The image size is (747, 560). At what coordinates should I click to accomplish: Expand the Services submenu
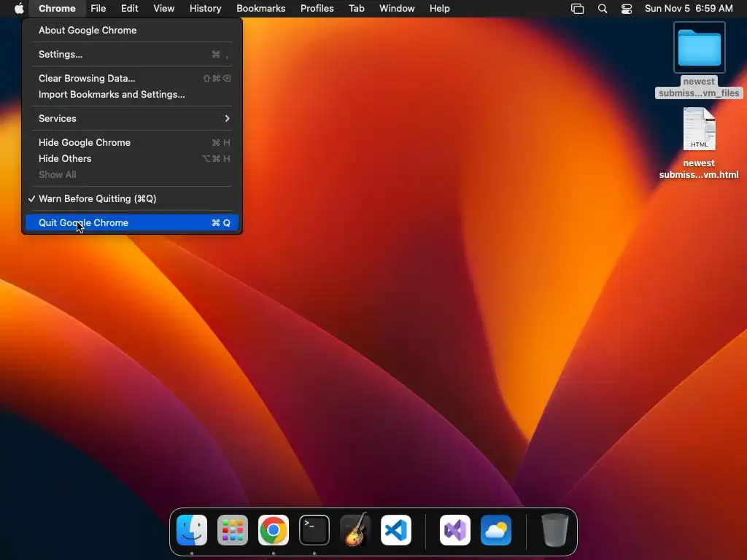[x=132, y=119]
